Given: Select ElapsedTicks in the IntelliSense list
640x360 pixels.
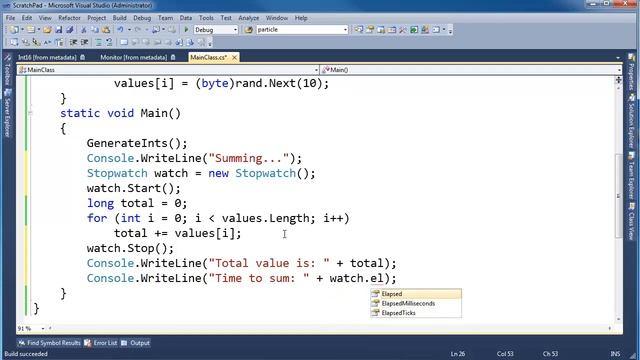Looking at the screenshot, I should click(x=416, y=313).
